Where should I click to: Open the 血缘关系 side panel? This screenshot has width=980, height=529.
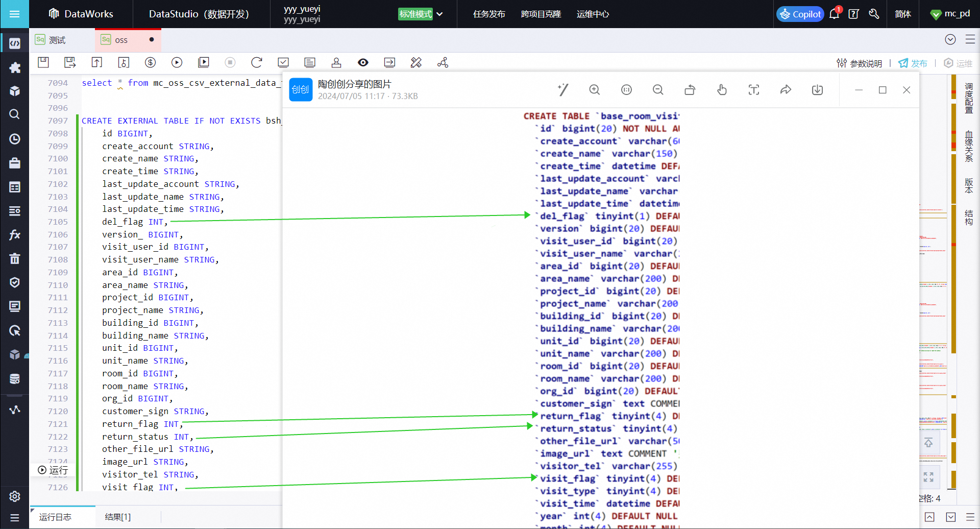point(969,147)
